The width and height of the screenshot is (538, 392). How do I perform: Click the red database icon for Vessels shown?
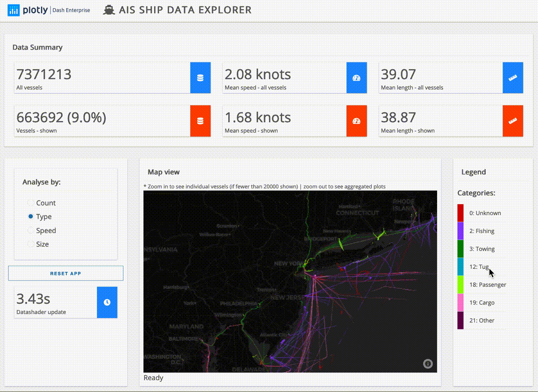[200, 121]
